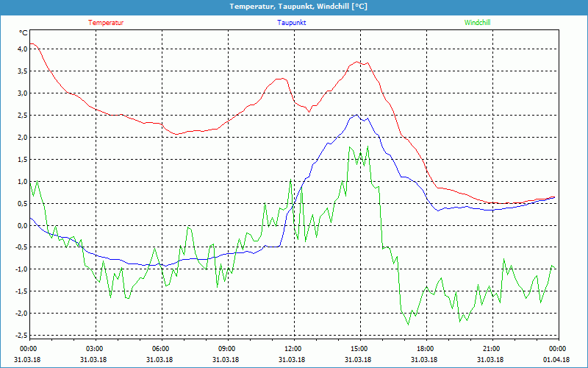Click the 12:00 time axis label
Image resolution: width=588 pixels, height=368 pixels.
pos(293,349)
